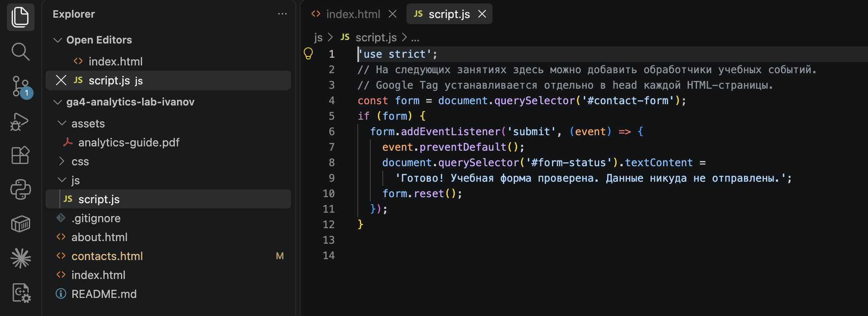Click line number 4 in the gutter
868x316 pixels.
(x=332, y=101)
